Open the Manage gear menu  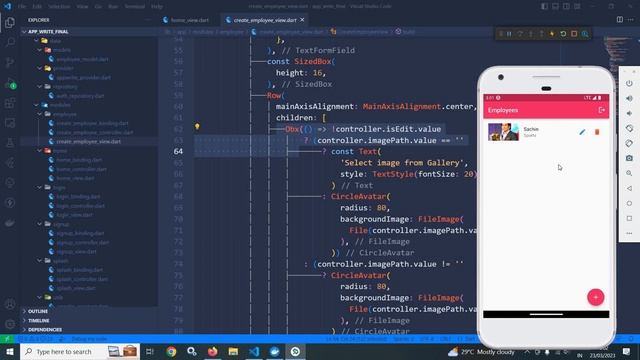pyautogui.click(x=10, y=324)
